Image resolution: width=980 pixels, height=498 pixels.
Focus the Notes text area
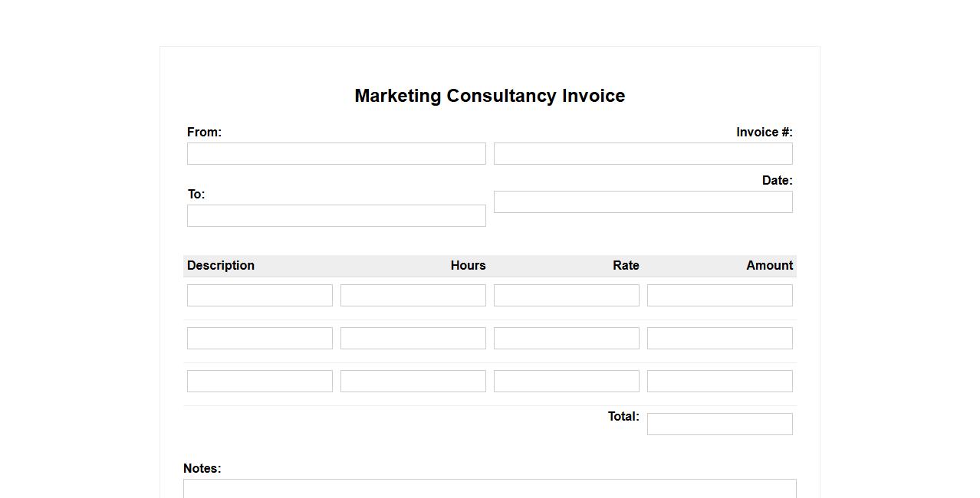point(489,489)
